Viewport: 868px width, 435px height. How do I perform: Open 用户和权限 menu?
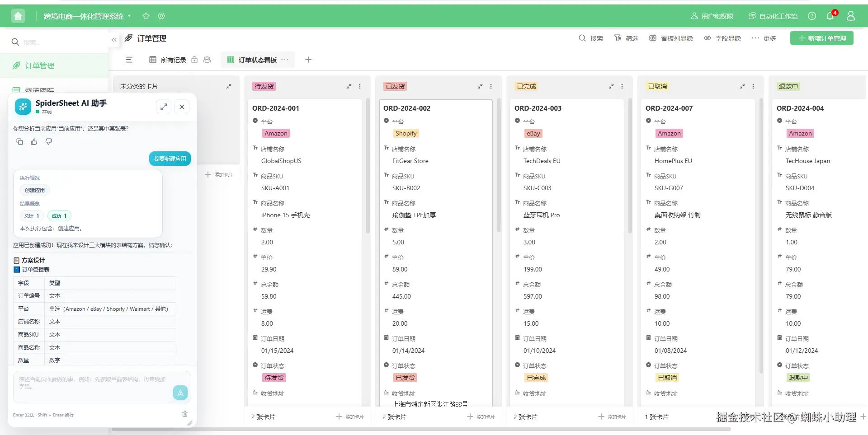(x=712, y=16)
